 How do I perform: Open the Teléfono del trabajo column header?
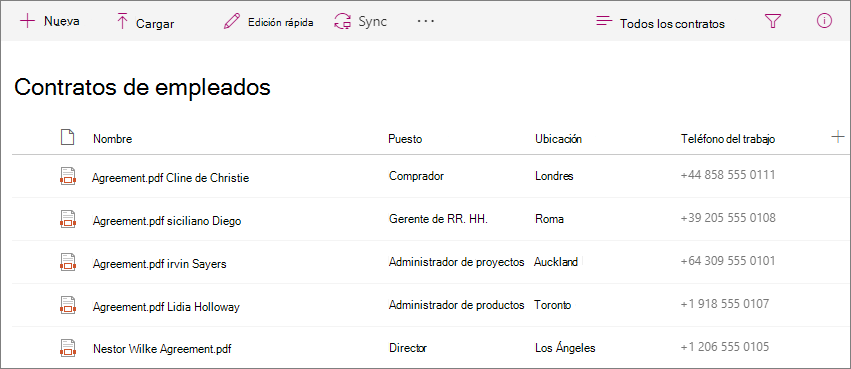(728, 139)
